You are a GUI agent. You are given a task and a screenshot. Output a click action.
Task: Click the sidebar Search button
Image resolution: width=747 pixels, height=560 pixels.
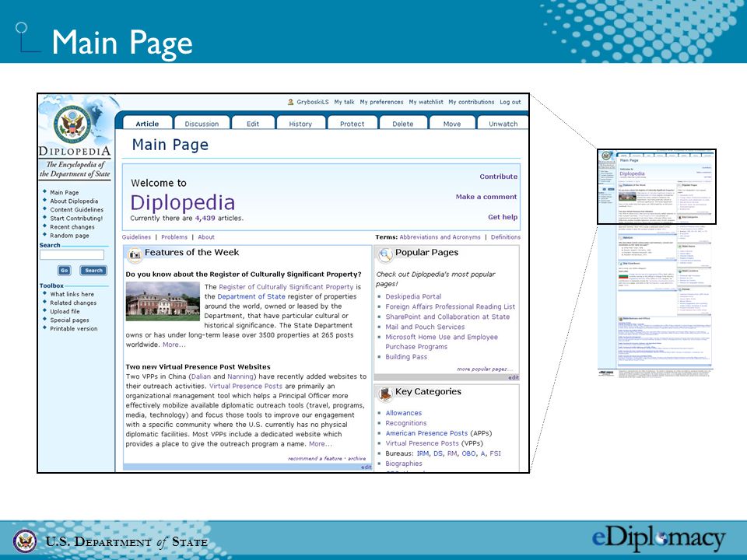point(94,270)
